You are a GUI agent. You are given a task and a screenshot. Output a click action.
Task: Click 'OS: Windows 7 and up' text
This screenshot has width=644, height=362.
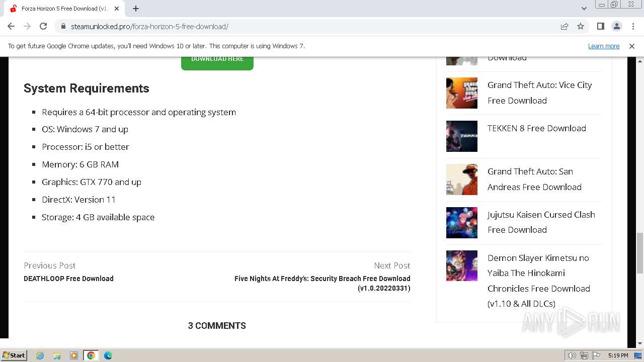[85, 129]
